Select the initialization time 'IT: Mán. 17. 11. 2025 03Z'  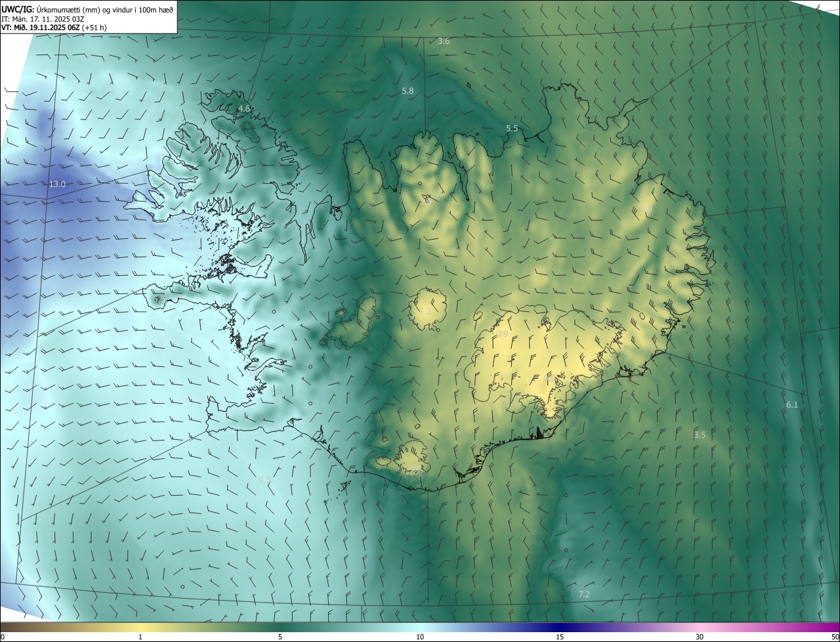click(x=43, y=18)
